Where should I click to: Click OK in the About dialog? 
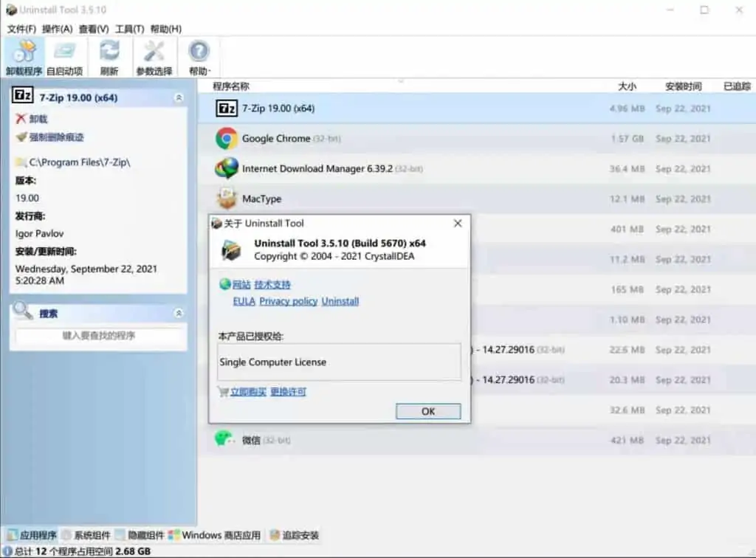(428, 412)
